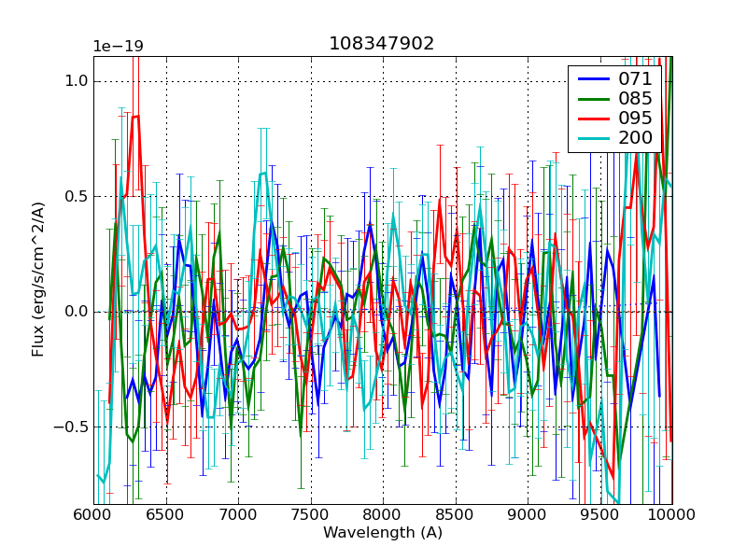
Task: Click the 1e-19 exponent label
Action: (x=117, y=47)
